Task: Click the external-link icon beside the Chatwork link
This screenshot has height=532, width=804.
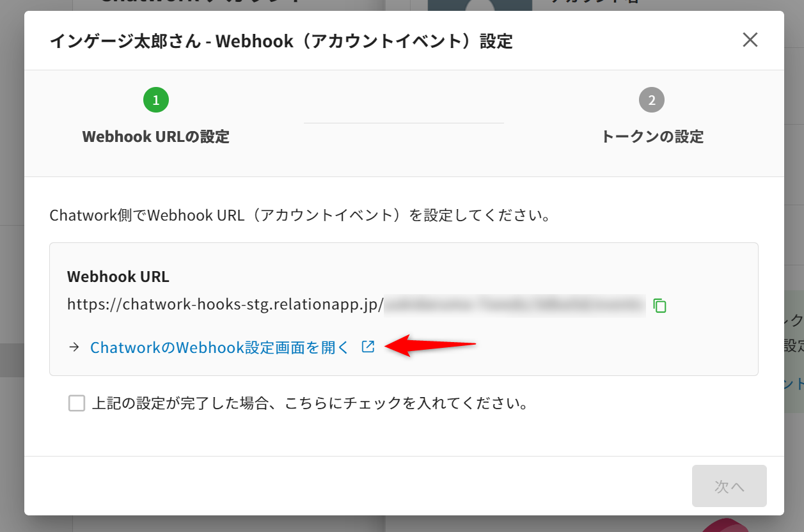Action: (368, 347)
